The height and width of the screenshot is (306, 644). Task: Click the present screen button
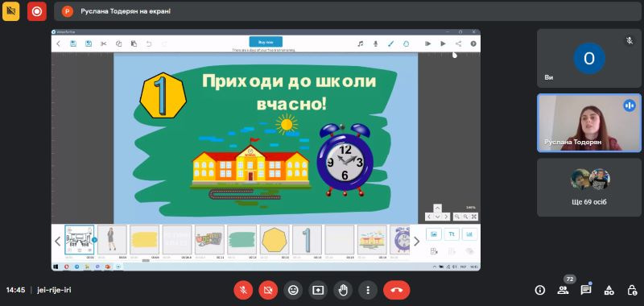[318, 290]
